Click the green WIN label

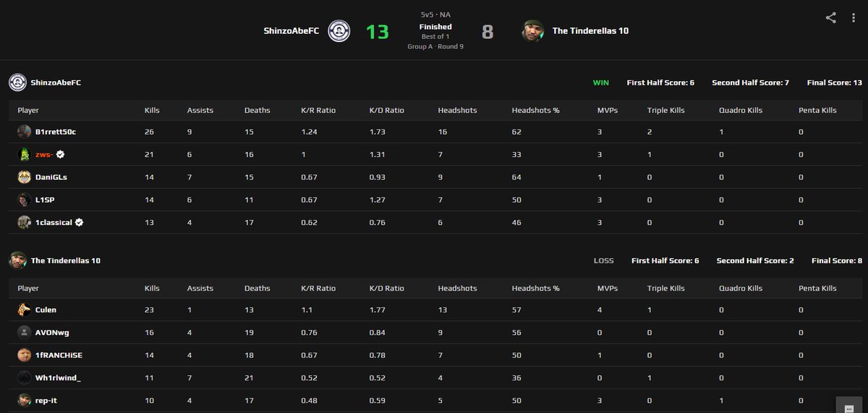click(601, 82)
